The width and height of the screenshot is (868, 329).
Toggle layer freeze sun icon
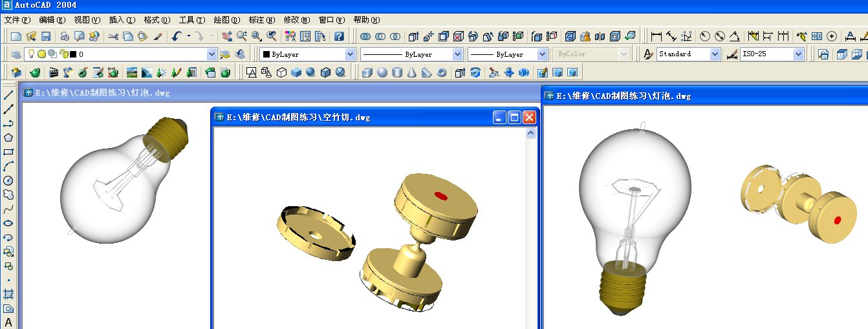coord(41,54)
